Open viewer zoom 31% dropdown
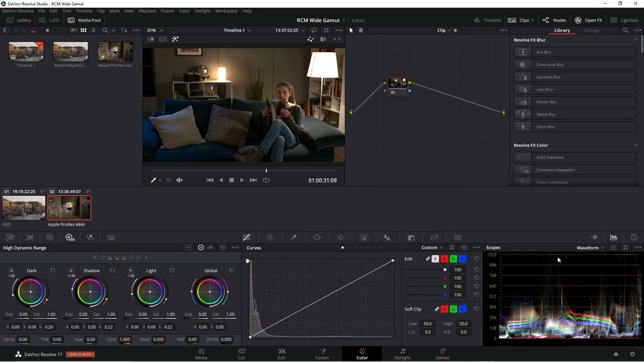This screenshot has height=362, width=644. (x=155, y=30)
